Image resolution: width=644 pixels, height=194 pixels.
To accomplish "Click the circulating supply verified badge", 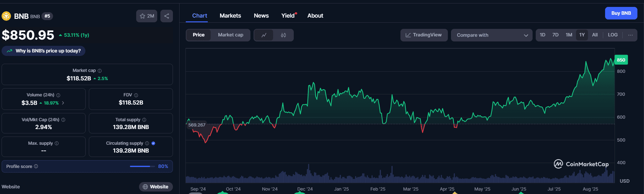I will (153, 143).
